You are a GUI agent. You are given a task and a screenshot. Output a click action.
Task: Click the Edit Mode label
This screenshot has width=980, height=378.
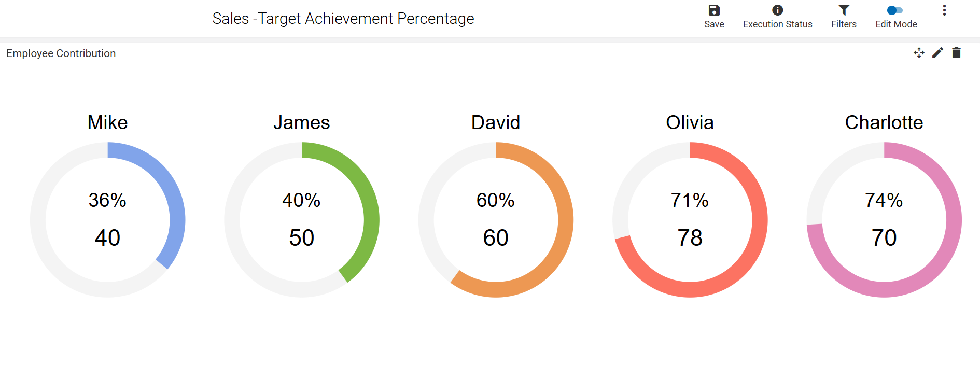896,24
